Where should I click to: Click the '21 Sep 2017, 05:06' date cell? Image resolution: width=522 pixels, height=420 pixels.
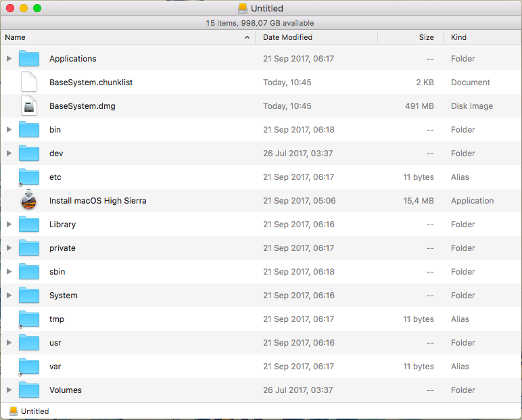[x=300, y=201]
